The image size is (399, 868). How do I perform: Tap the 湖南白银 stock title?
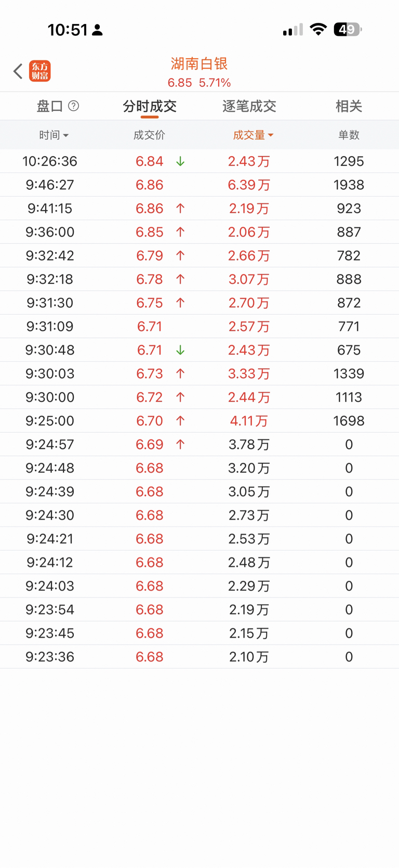[x=199, y=64]
